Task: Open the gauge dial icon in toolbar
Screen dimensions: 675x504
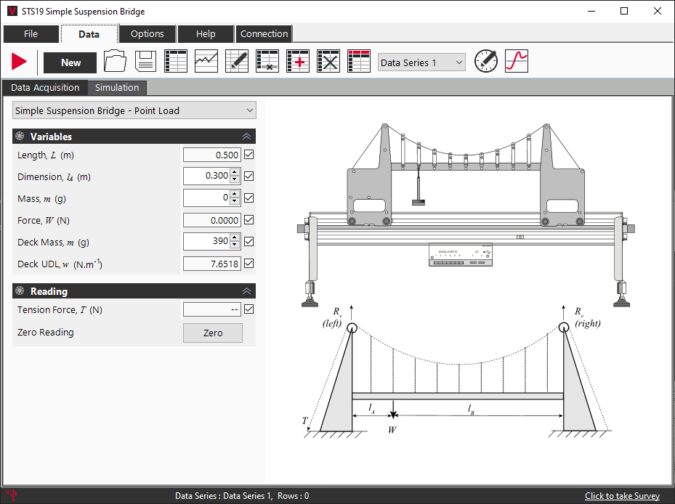Action: pyautogui.click(x=486, y=61)
